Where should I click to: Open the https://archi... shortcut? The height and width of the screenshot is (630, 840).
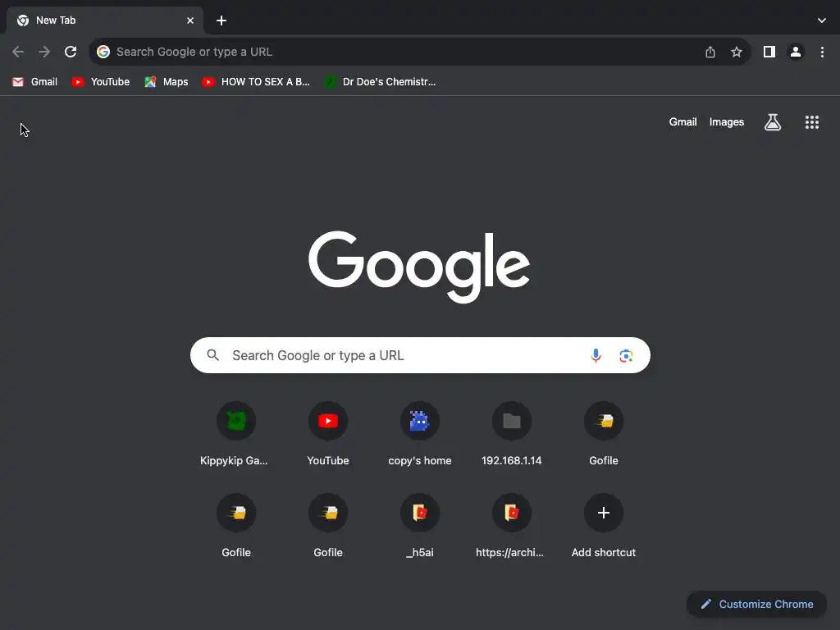(x=512, y=526)
